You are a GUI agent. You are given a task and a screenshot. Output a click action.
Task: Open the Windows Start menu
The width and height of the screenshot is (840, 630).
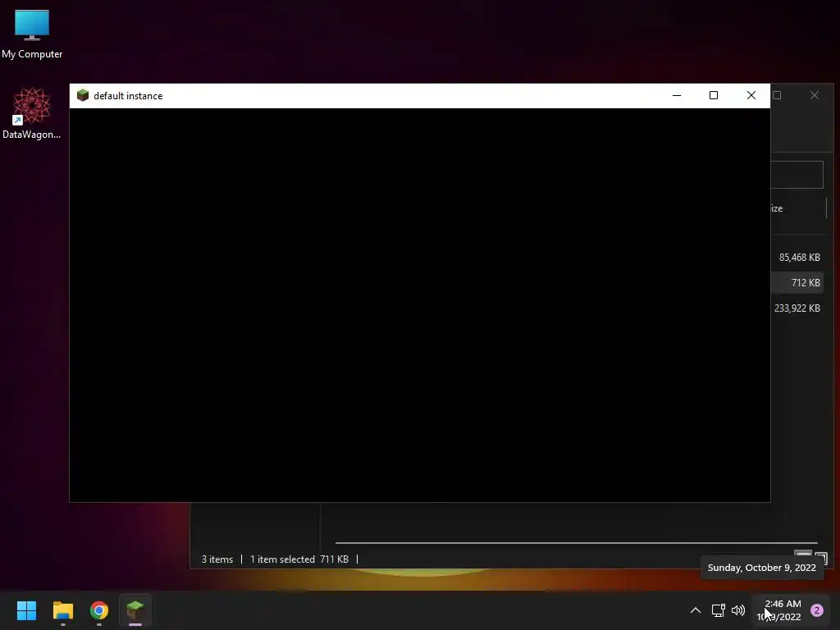26,610
